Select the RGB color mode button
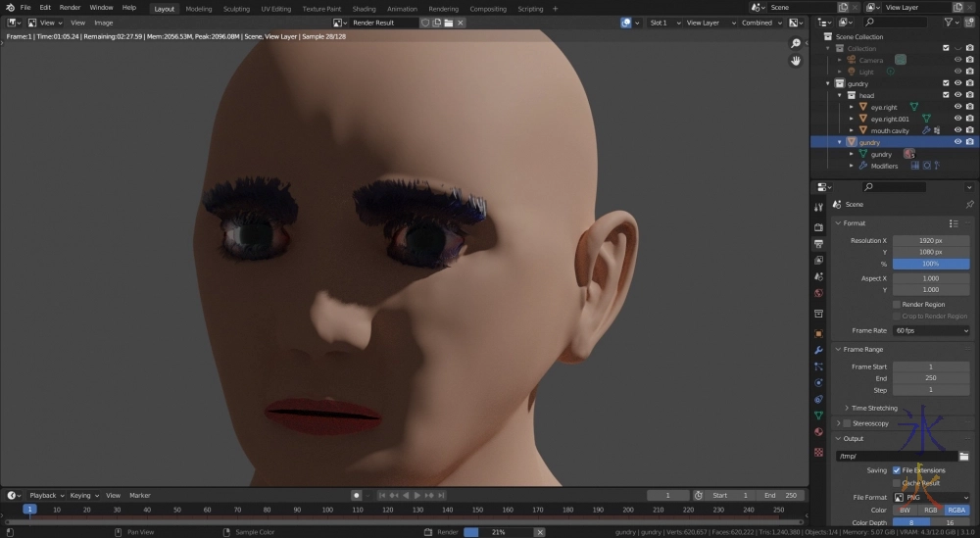This screenshot has width=980, height=538. [930, 511]
